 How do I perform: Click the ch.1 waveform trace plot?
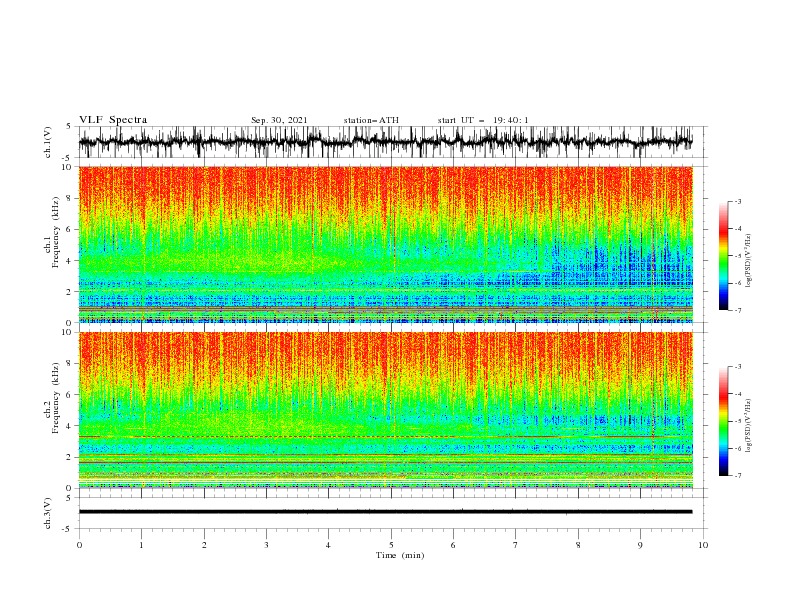[385, 142]
